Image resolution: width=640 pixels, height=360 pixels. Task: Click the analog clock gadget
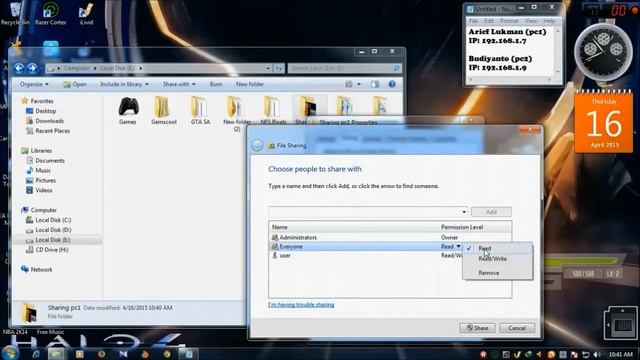click(x=603, y=52)
